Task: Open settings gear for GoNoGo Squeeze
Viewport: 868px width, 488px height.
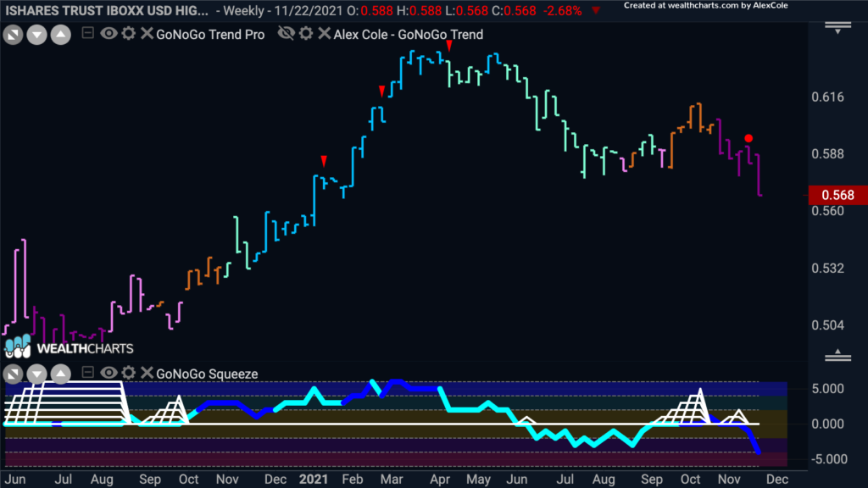Action: 129,373
